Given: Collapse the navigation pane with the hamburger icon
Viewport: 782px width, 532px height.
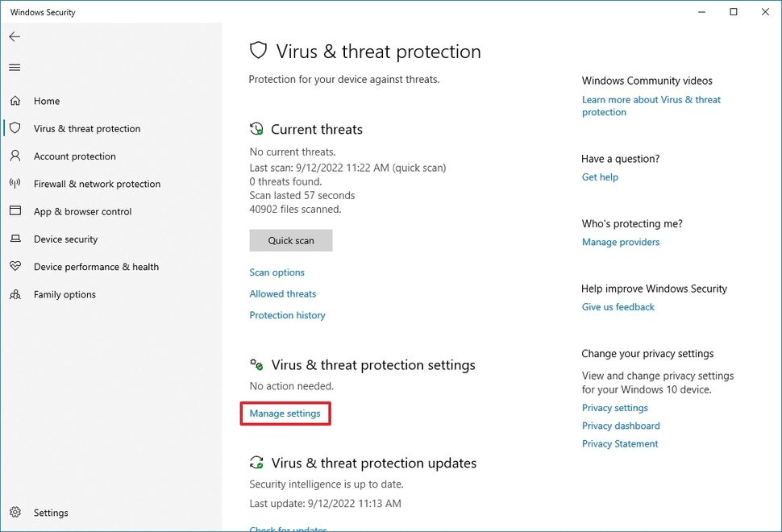Looking at the screenshot, I should 14,67.
